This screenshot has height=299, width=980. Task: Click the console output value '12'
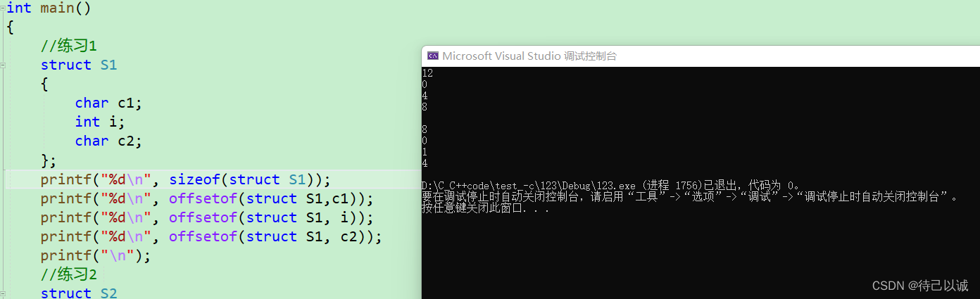coord(427,73)
